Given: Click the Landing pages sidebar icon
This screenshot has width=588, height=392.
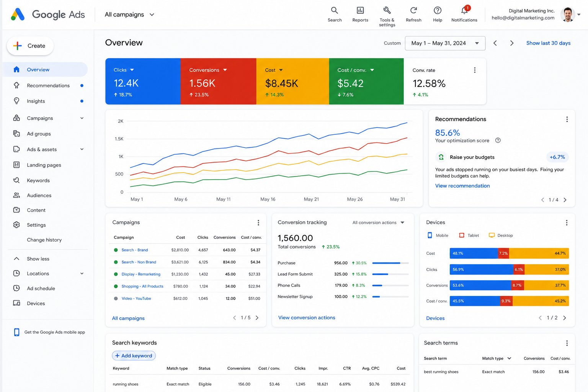Looking at the screenshot, I should pos(16,165).
